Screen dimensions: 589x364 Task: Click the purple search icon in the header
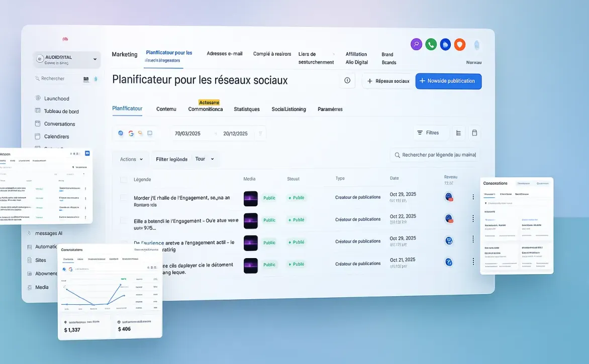[x=416, y=44]
